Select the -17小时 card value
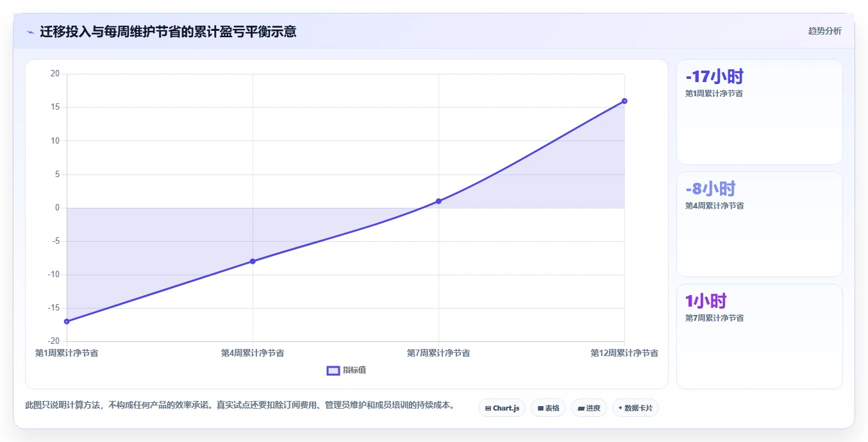 pos(714,77)
